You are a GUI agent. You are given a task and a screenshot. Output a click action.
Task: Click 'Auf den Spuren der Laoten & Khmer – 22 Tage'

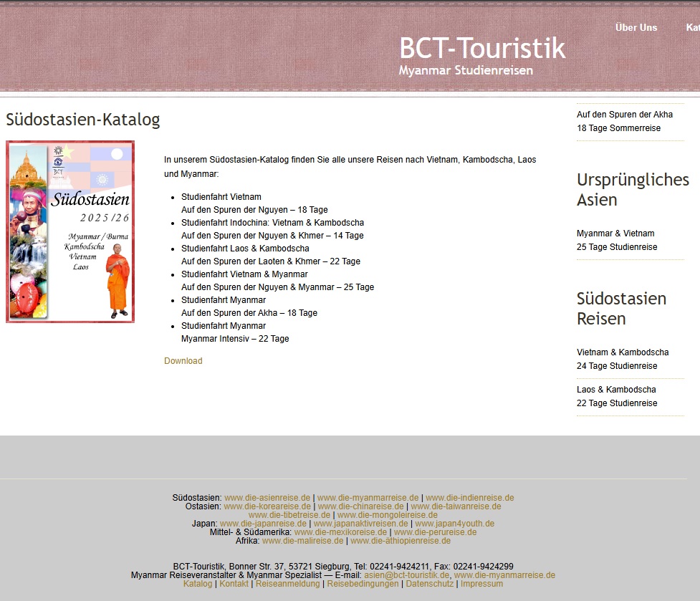pyautogui.click(x=271, y=261)
